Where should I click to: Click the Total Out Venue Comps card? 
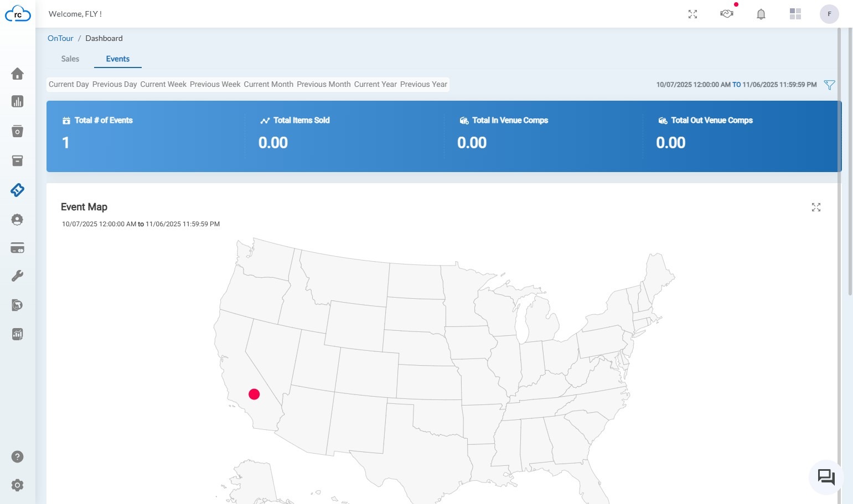pyautogui.click(x=742, y=136)
